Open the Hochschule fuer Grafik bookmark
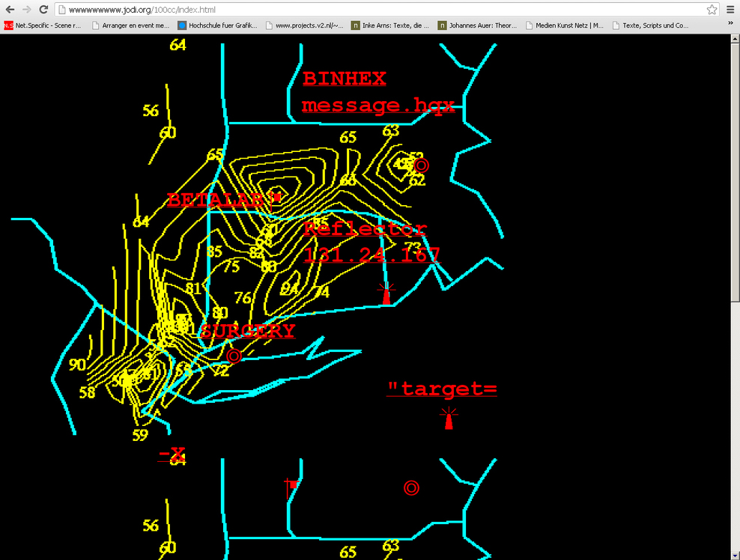This screenshot has height=560, width=740. pyautogui.click(x=217, y=25)
